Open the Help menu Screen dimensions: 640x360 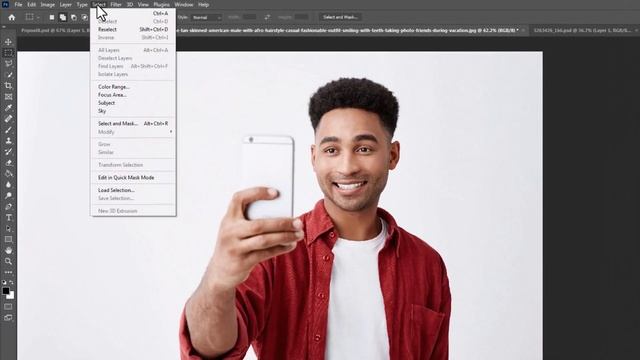203,4
